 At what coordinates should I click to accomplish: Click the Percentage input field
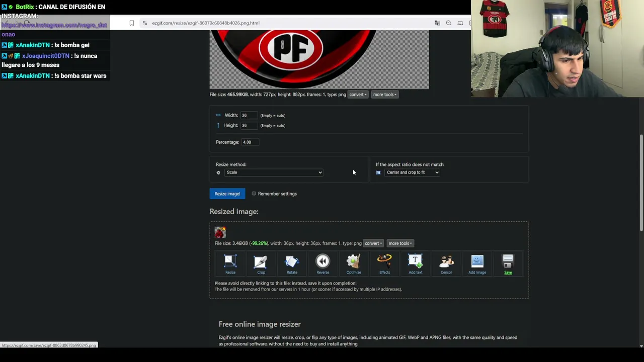(250, 142)
